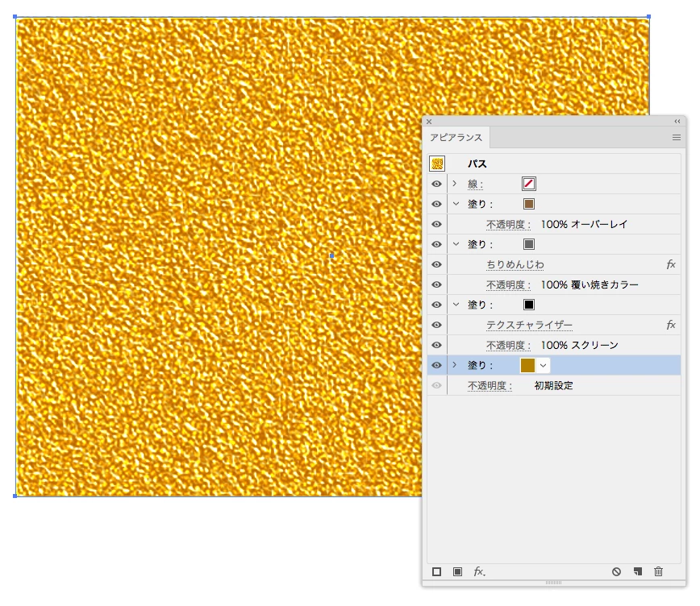Expand the selected gold 塗り fill row
This screenshot has width=700, height=606.
pos(455,364)
